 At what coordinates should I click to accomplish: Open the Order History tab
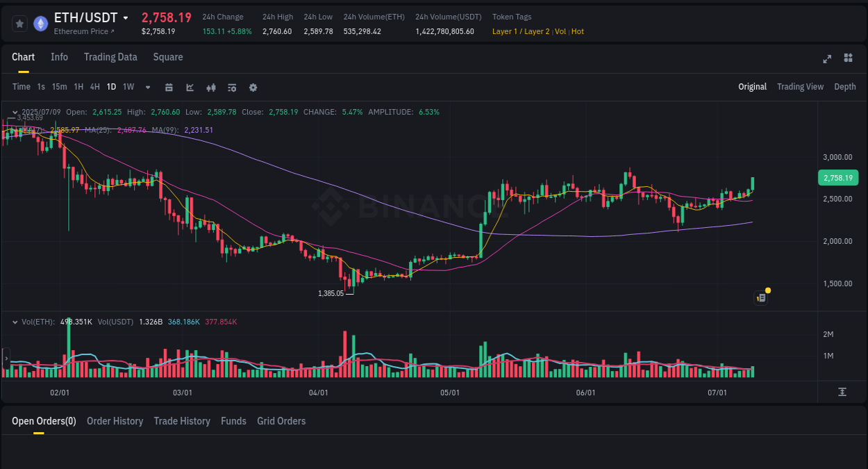click(115, 421)
